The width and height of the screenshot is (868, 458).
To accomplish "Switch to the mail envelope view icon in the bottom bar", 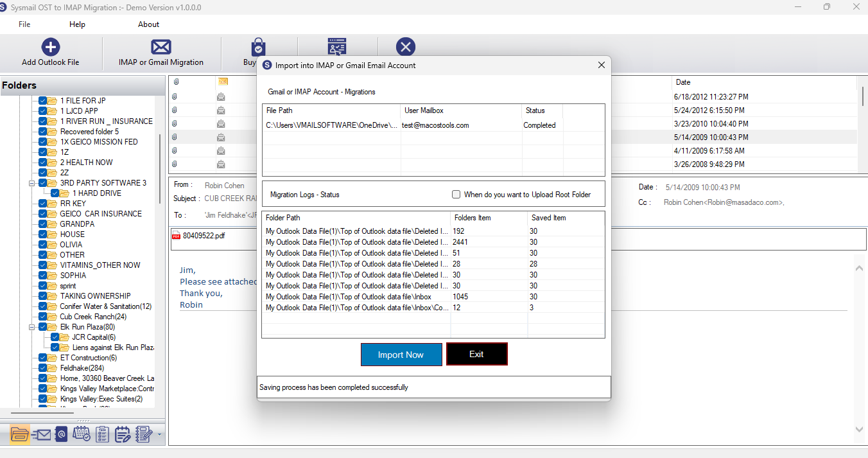I will 41,435.
